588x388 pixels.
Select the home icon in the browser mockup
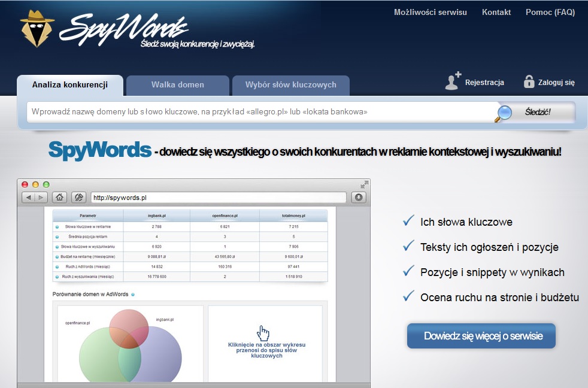(58, 197)
